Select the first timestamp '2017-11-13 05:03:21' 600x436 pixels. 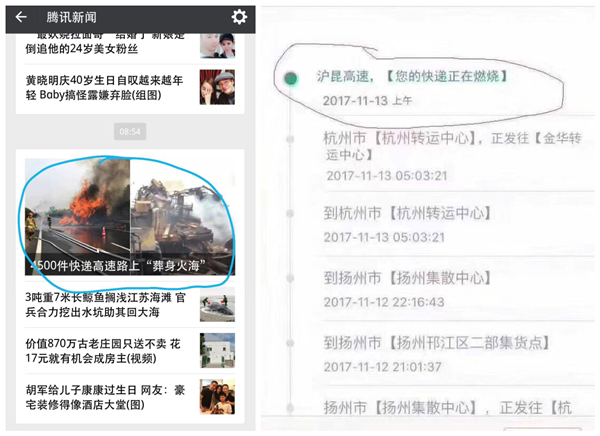click(x=386, y=176)
